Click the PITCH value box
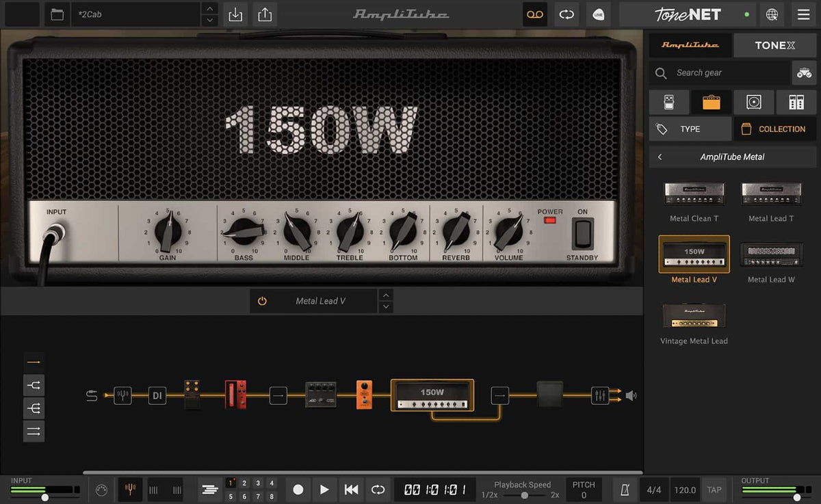This screenshot has height=504, width=821. tap(584, 490)
